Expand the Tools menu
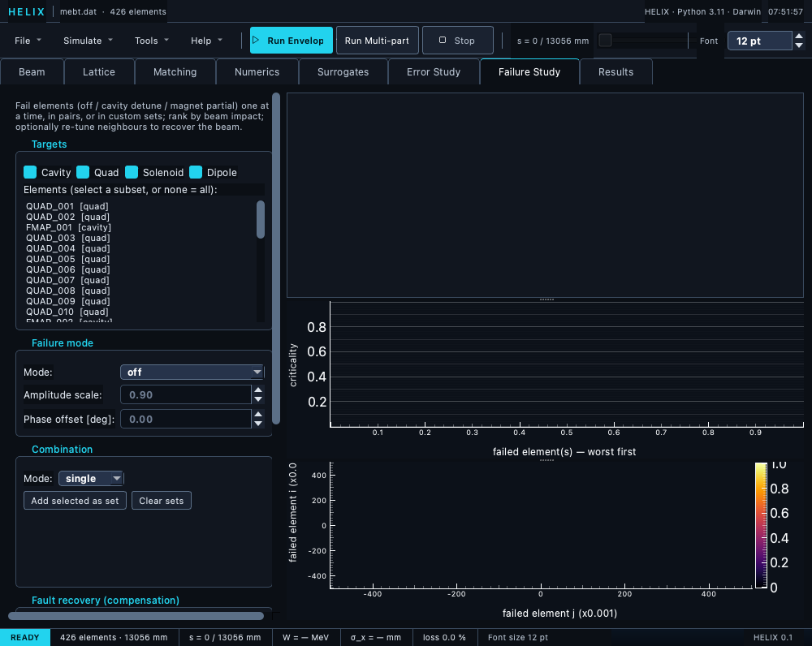This screenshot has height=646, width=812. pyautogui.click(x=151, y=41)
